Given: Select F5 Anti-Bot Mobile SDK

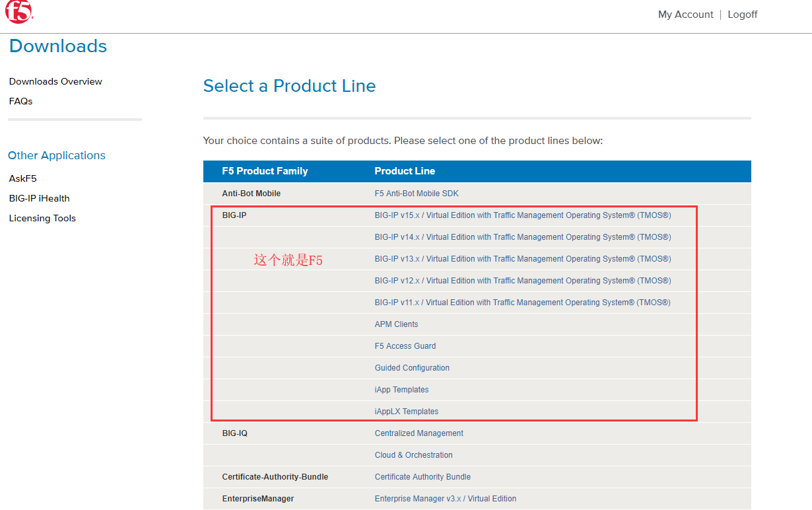Looking at the screenshot, I should coord(417,194).
